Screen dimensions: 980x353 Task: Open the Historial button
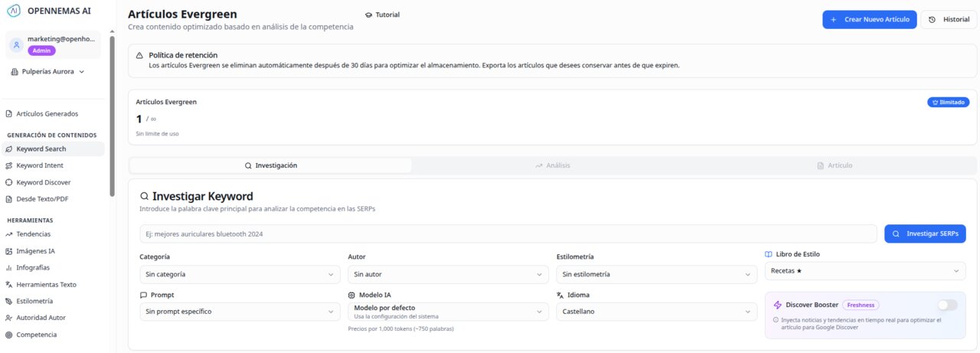(x=949, y=19)
